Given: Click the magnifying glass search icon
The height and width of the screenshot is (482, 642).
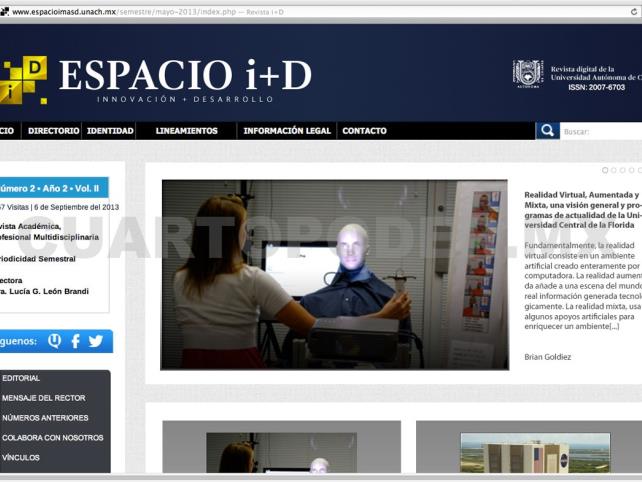Looking at the screenshot, I should point(547,131).
